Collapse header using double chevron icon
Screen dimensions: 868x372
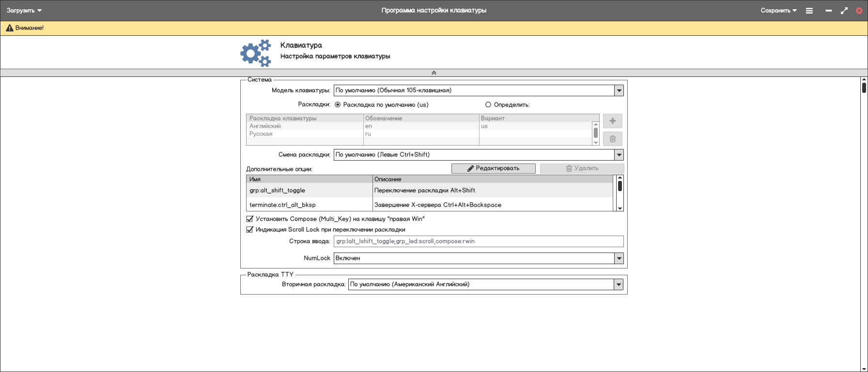click(434, 73)
